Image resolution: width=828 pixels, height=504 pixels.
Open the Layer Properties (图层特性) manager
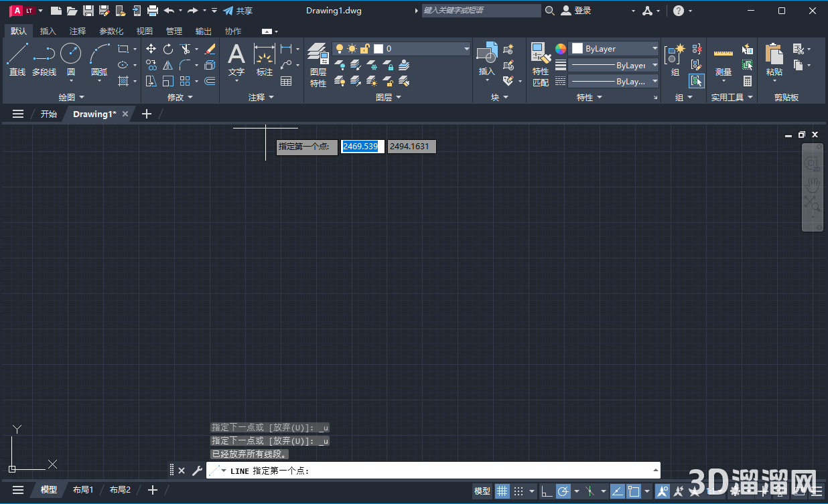320,60
